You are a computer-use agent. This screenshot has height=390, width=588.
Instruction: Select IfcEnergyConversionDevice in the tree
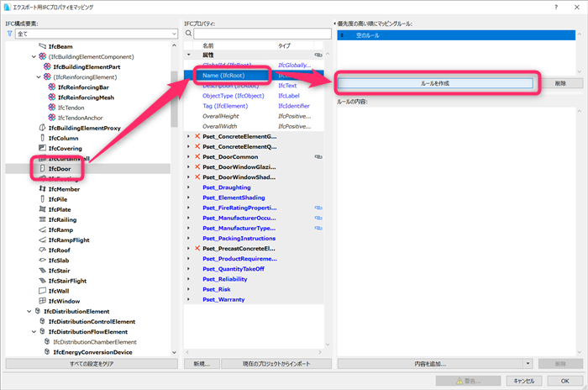(92, 352)
